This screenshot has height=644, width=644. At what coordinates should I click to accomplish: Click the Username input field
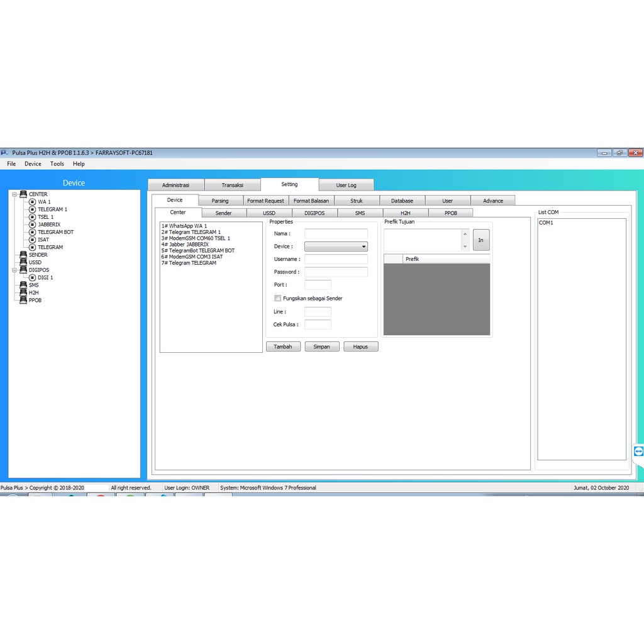(336, 259)
